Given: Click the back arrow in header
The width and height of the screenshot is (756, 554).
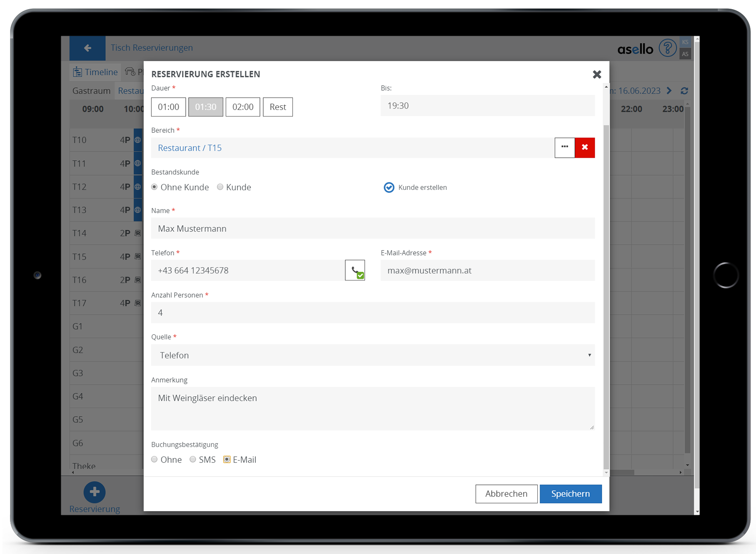Looking at the screenshot, I should coord(87,48).
